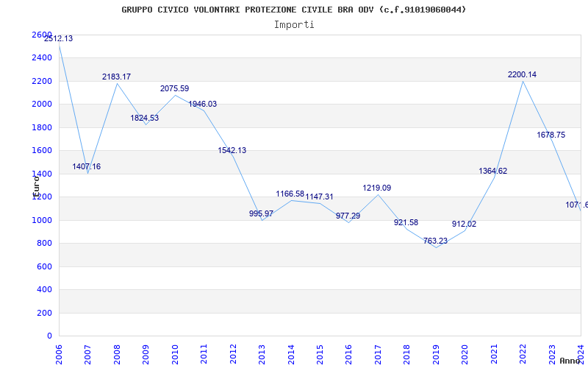
Task: Select the 2020 year label
Action: pos(465,355)
